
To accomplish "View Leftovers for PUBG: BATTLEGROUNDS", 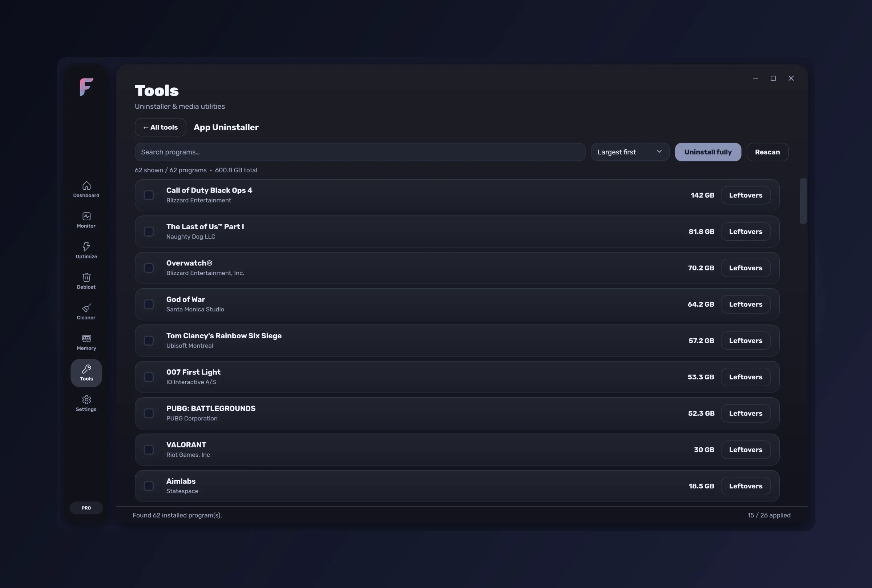I will 746,413.
